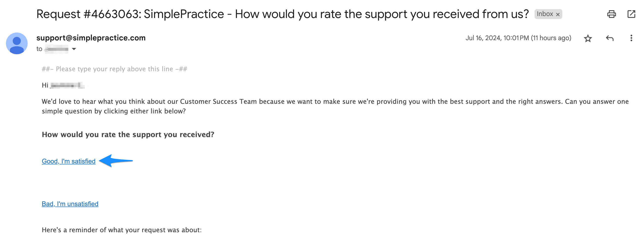Open the three-dot More options menu
Viewport: 644px width, 248px height.
[631, 38]
